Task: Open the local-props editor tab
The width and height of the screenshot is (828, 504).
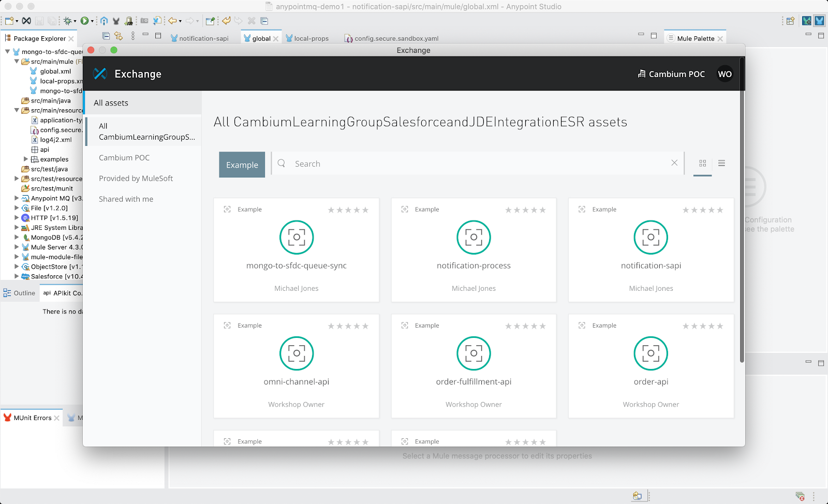Action: (310, 38)
